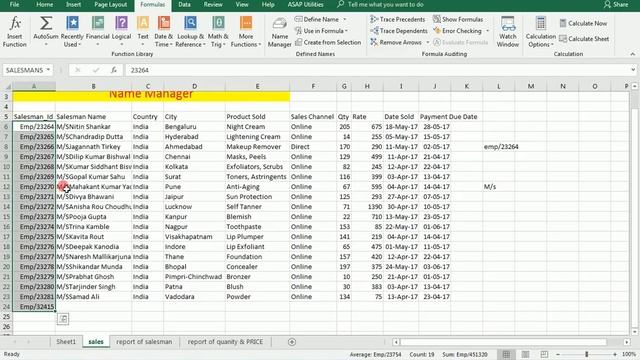Click zoom out minus button
Screen dimensions: 640x360
558,354
